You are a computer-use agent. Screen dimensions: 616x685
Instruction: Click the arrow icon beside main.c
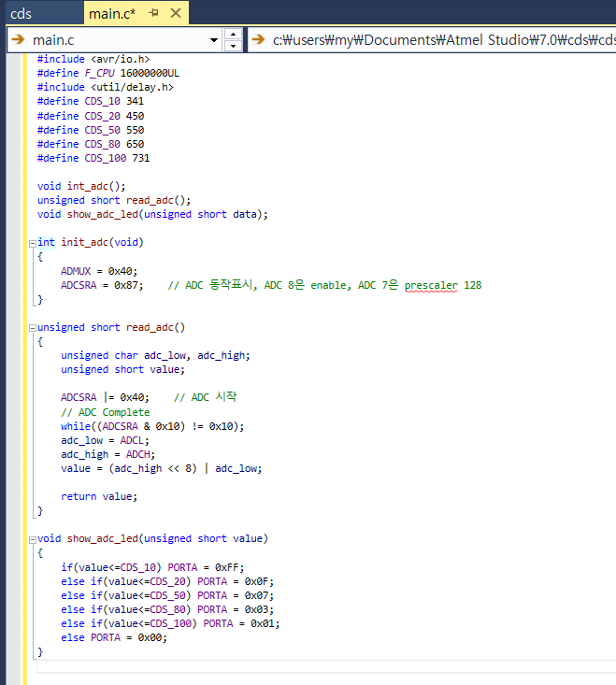coord(19,40)
